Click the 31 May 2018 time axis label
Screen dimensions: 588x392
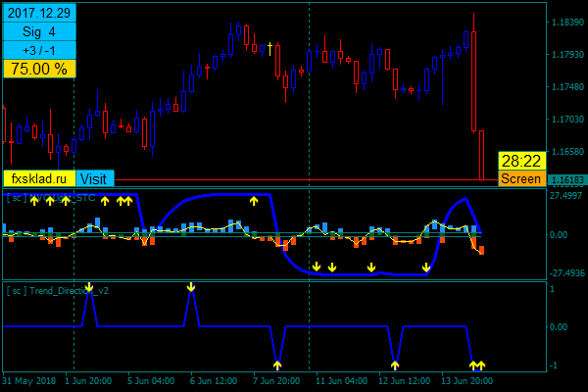pyautogui.click(x=28, y=381)
